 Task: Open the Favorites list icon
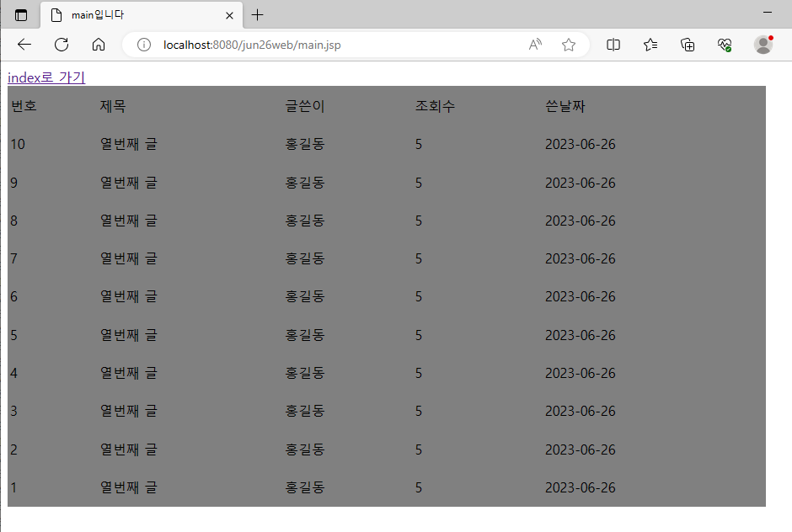[650, 45]
